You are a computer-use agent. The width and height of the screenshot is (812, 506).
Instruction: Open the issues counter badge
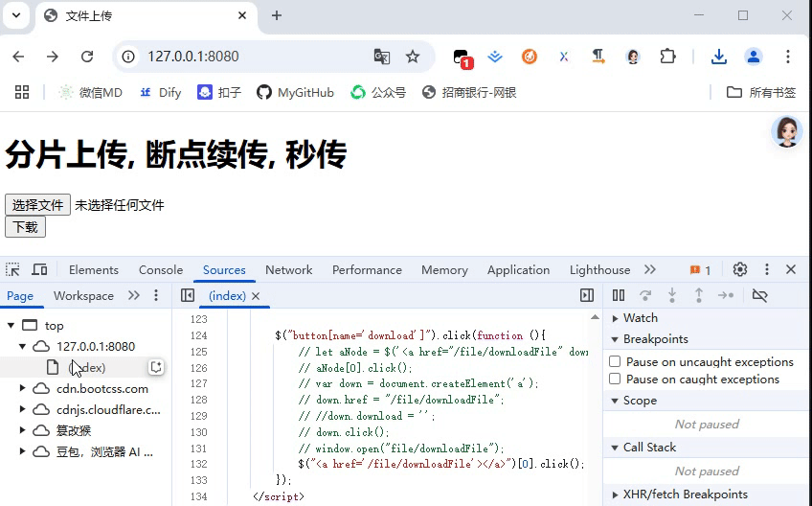[701, 270]
